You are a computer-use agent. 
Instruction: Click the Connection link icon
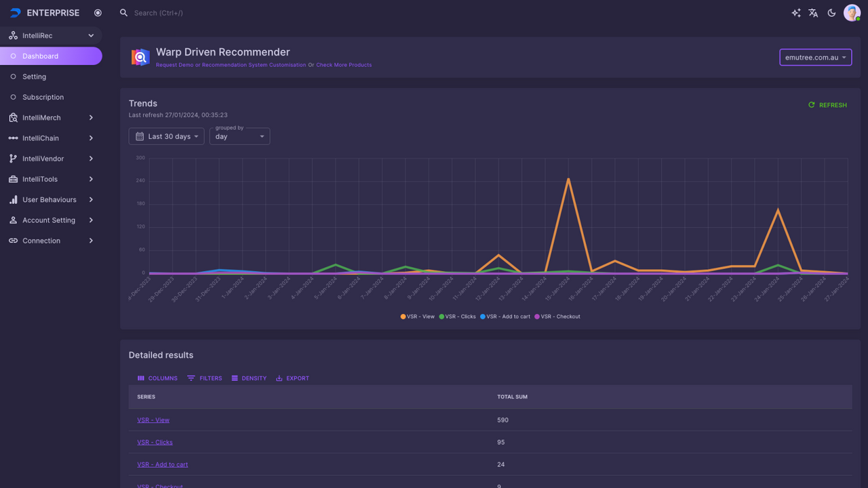point(13,241)
